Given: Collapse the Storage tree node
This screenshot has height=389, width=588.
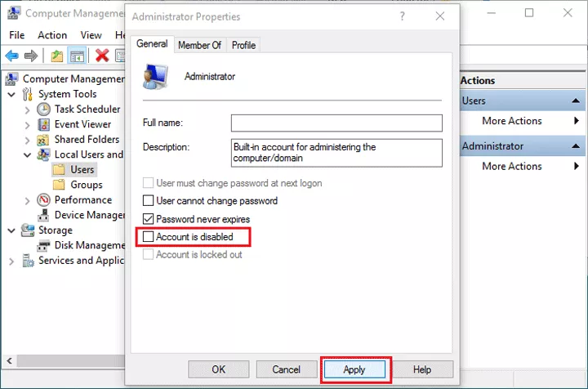Looking at the screenshot, I should pos(11,230).
